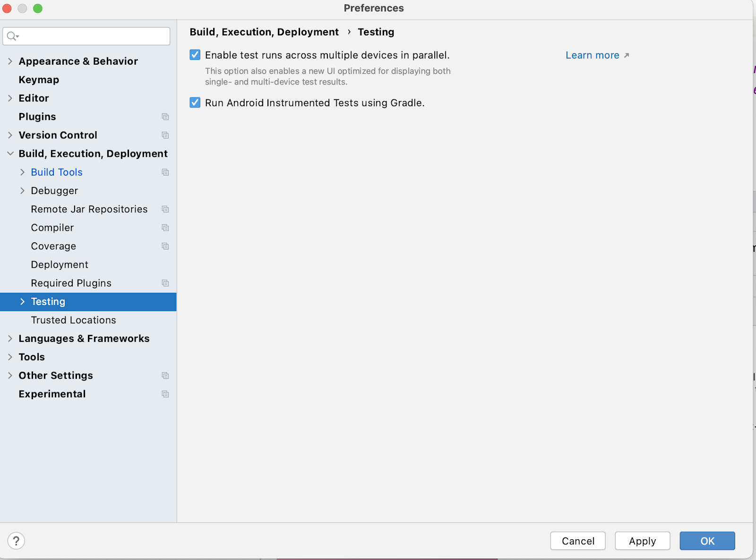Confirm preferences with OK button
Screen dimensions: 756x560
click(x=707, y=541)
